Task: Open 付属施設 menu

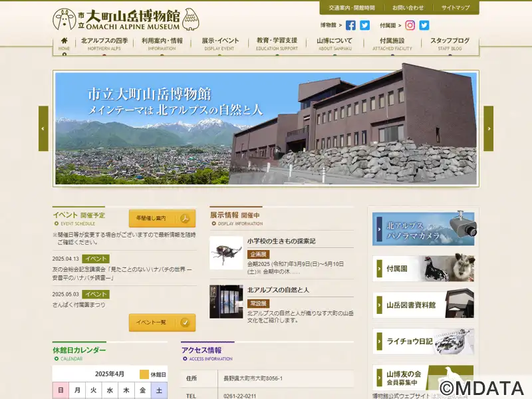Action: (392, 44)
